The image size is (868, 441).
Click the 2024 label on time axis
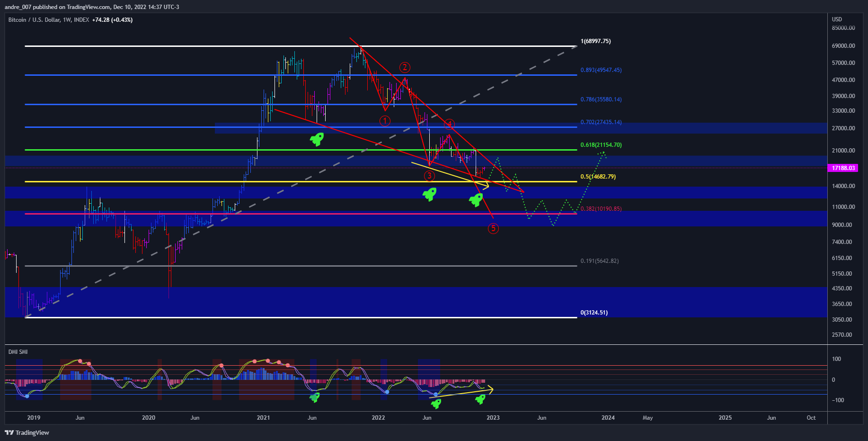608,418
